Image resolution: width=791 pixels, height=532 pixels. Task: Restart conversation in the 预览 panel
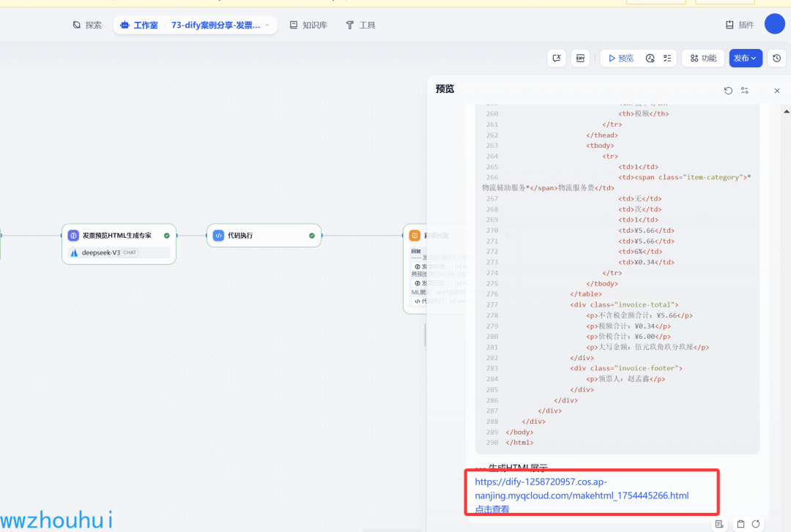[x=728, y=91]
